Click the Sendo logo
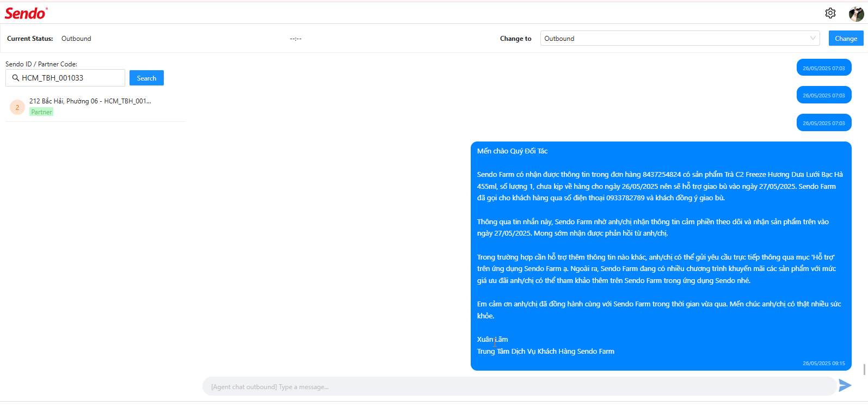868x406 pixels. [26, 13]
